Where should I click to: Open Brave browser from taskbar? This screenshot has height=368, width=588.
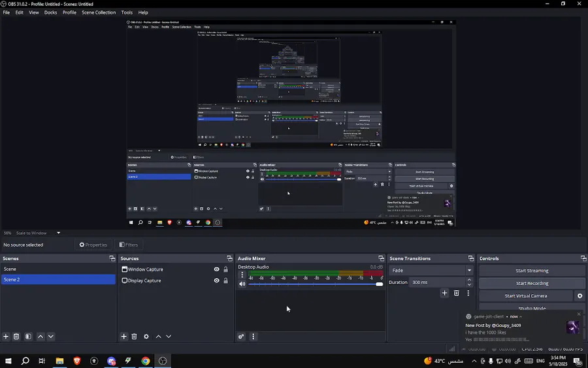(77, 361)
